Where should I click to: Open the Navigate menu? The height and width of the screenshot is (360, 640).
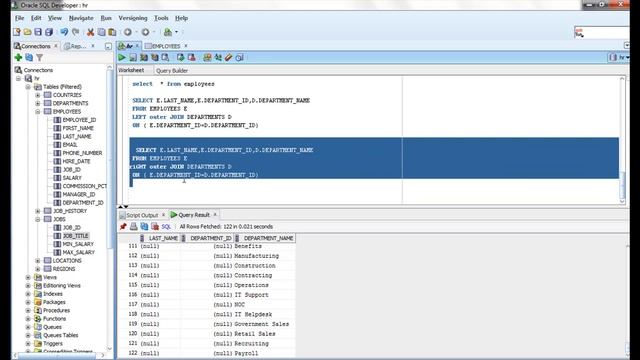coord(81,18)
